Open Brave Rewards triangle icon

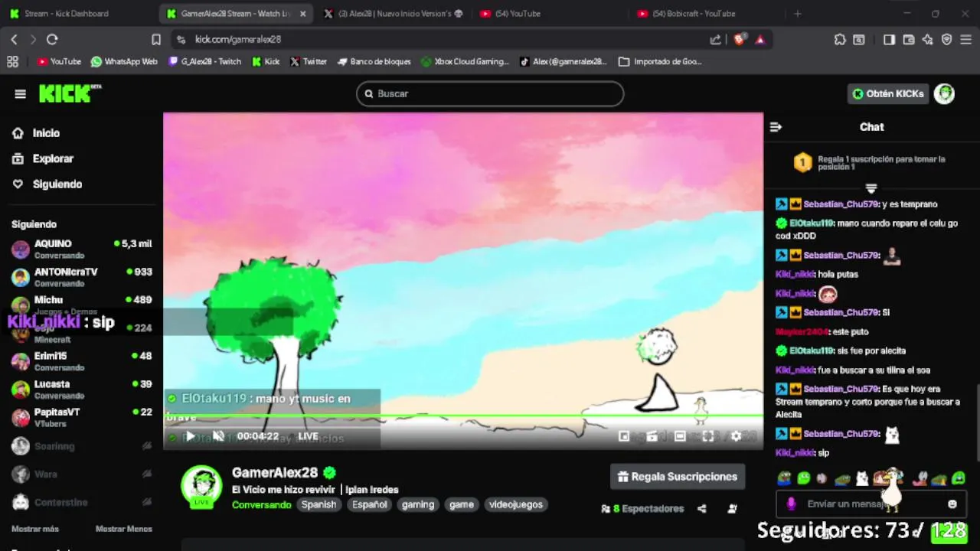click(760, 39)
